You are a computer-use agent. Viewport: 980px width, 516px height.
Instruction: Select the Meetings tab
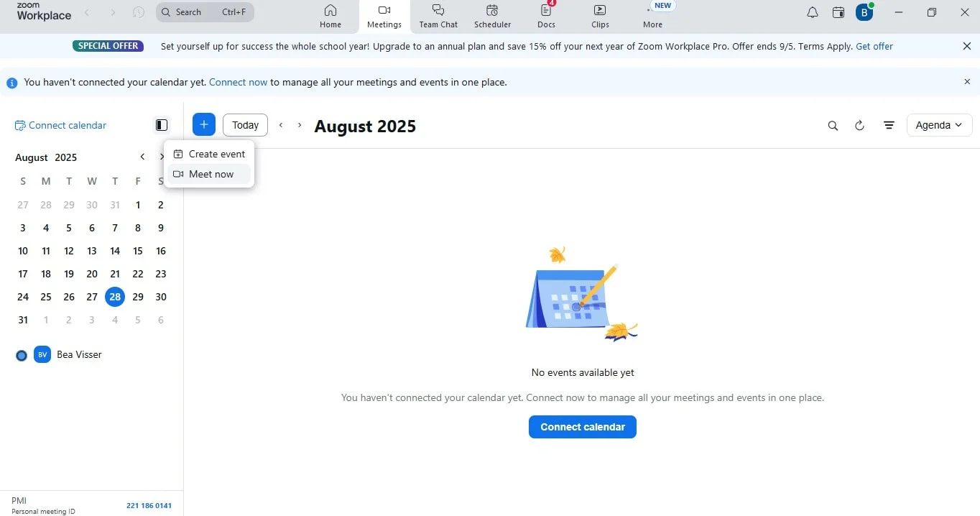point(384,17)
